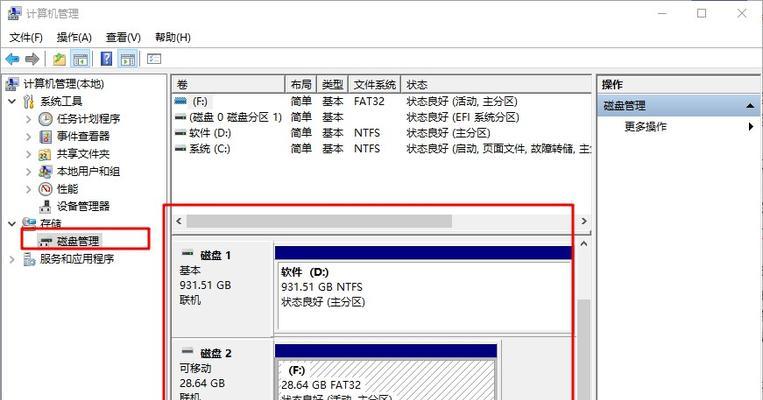This screenshot has height=400, width=763.
Task: Open the 查看(V) menu
Action: click(123, 37)
